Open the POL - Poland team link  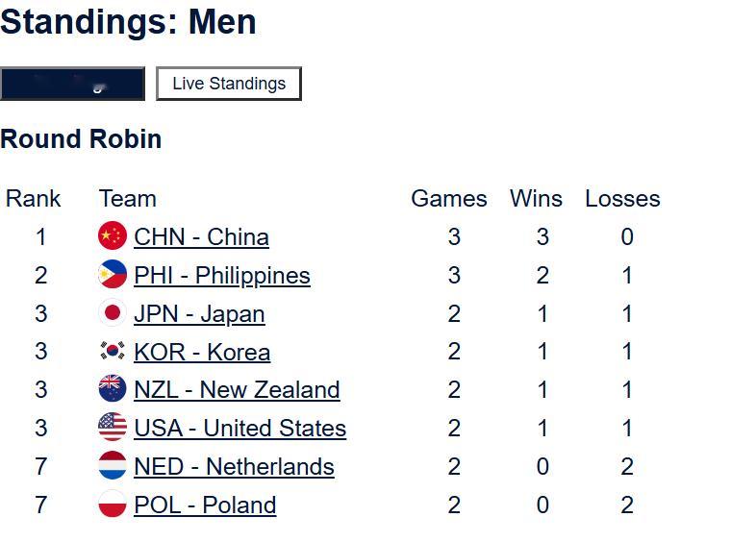point(206,505)
